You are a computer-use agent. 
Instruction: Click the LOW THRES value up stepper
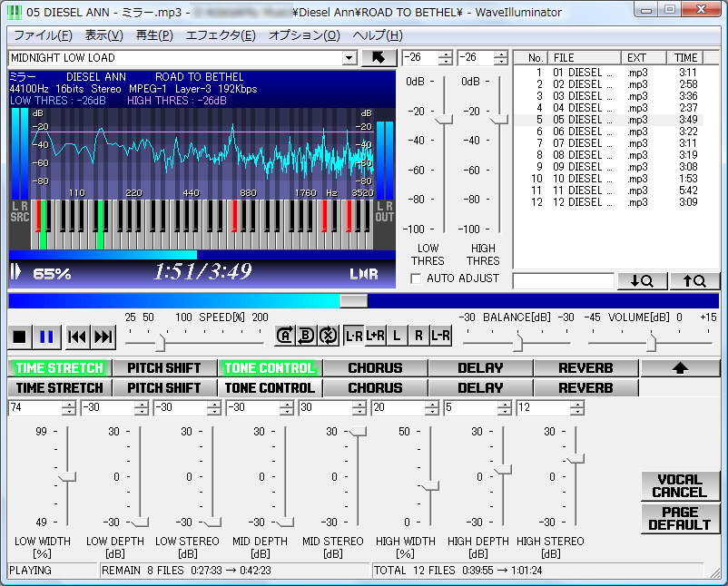pyautogui.click(x=444, y=53)
